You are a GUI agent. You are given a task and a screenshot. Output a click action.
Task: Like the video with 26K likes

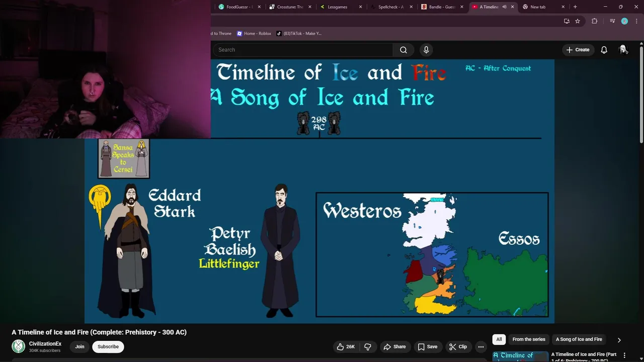point(346,346)
